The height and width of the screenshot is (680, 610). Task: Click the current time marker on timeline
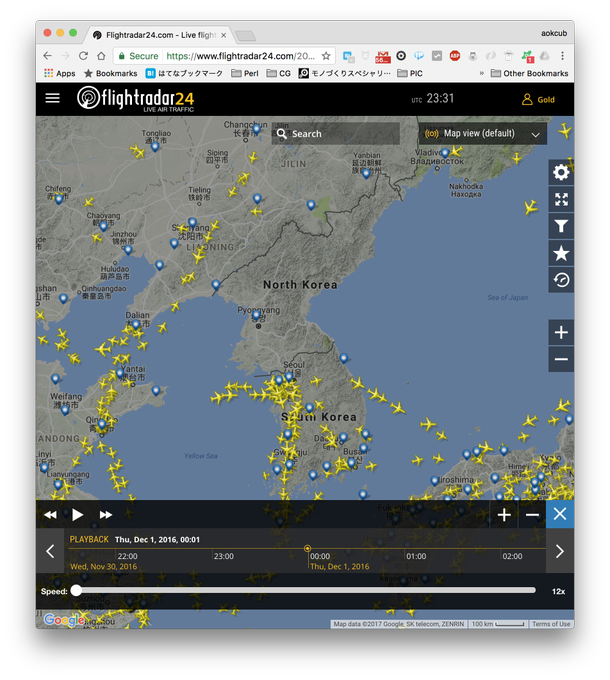[x=307, y=549]
